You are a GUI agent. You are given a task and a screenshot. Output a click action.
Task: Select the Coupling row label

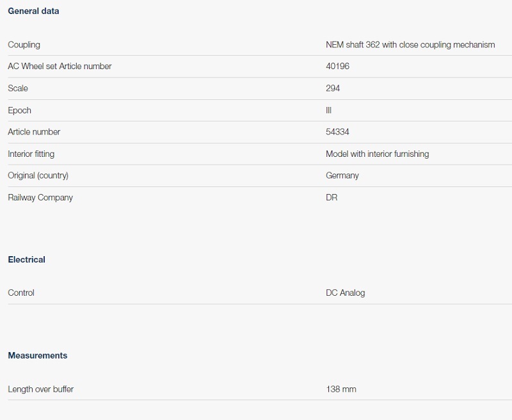click(x=24, y=45)
